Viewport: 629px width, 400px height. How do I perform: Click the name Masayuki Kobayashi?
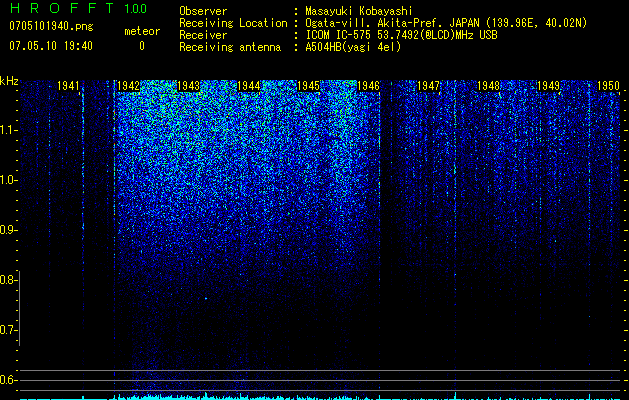(359, 11)
